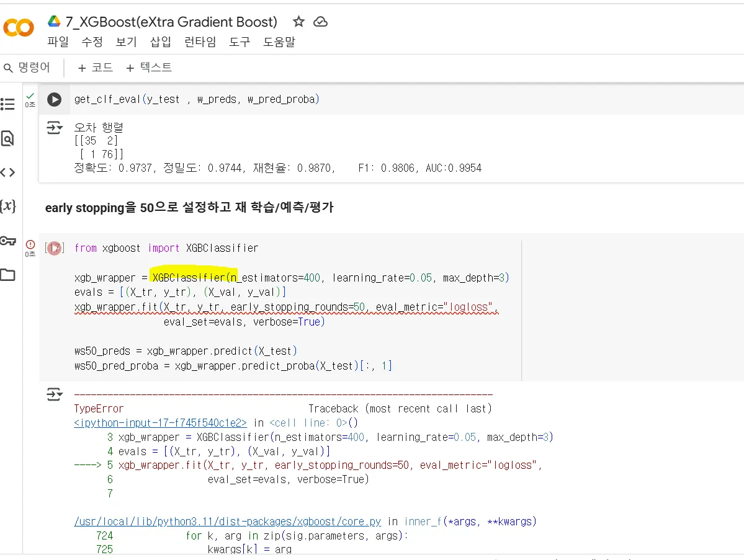The height and width of the screenshot is (560, 744).
Task: Click the Google Drive icon beside notebook title
Action: click(x=54, y=21)
